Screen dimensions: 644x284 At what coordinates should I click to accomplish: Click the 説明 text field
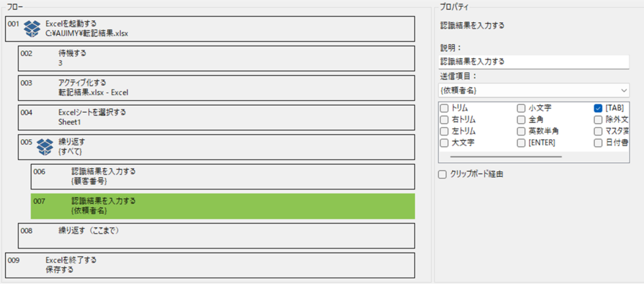pyautogui.click(x=534, y=62)
